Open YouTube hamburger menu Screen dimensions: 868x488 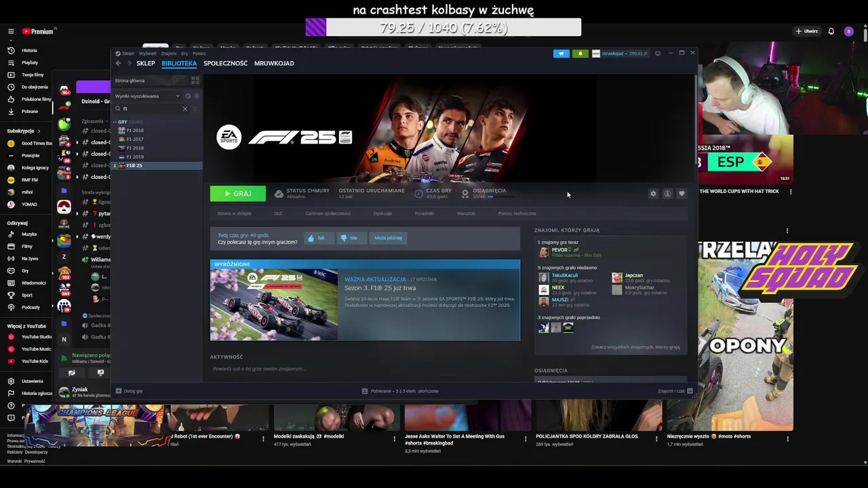coord(11,31)
